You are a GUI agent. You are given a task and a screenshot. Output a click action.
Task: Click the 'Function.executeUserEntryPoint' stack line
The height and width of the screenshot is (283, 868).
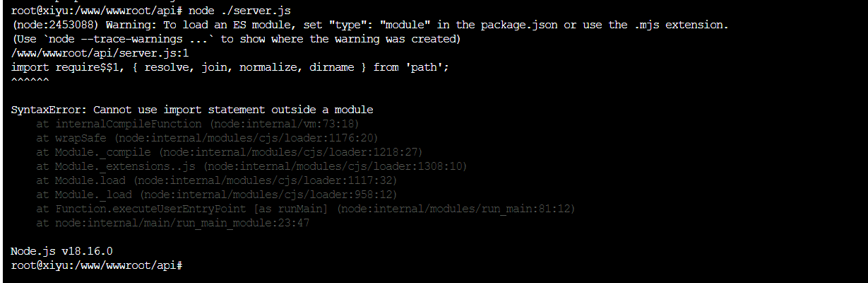pos(306,209)
